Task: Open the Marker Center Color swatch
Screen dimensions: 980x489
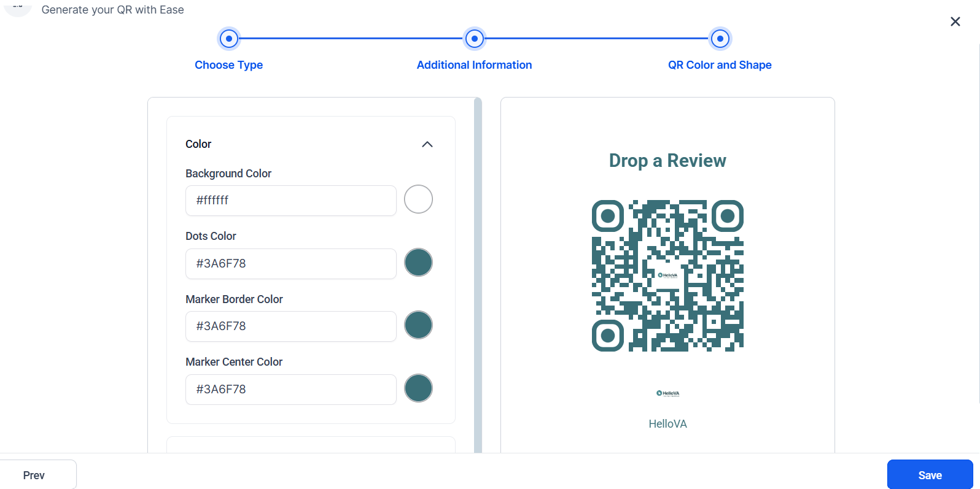Action: coord(418,388)
